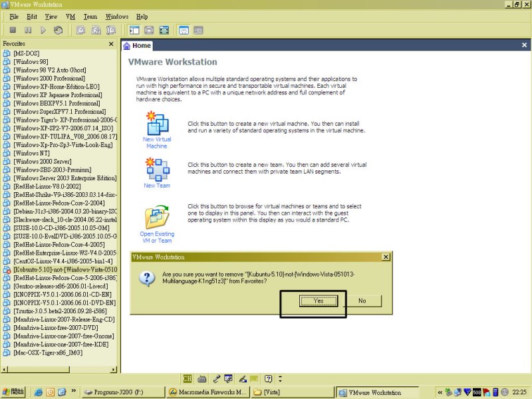This screenshot has width=532, height=399.
Task: Click the New Team link text
Action: point(157,186)
